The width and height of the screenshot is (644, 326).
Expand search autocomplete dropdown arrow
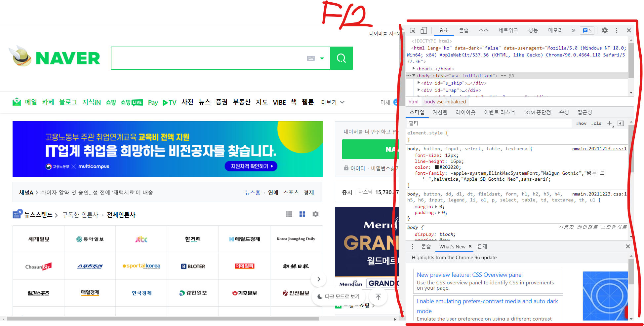click(x=322, y=58)
